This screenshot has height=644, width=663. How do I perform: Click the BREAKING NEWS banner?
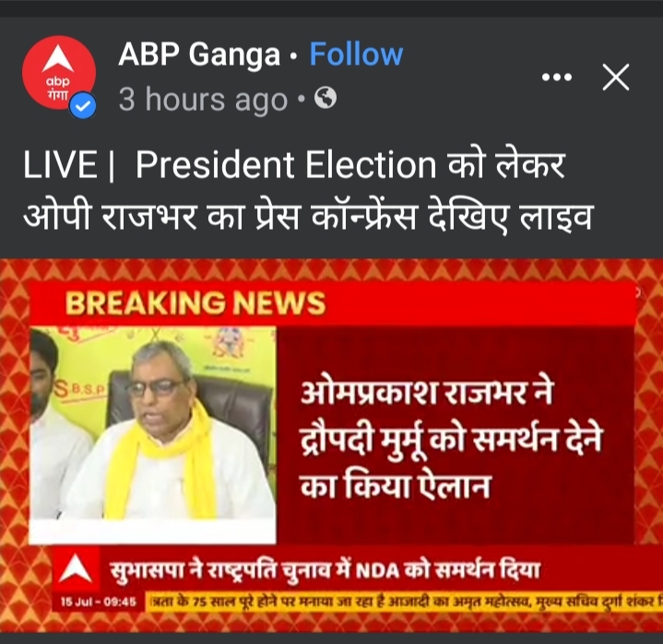[x=332, y=304]
